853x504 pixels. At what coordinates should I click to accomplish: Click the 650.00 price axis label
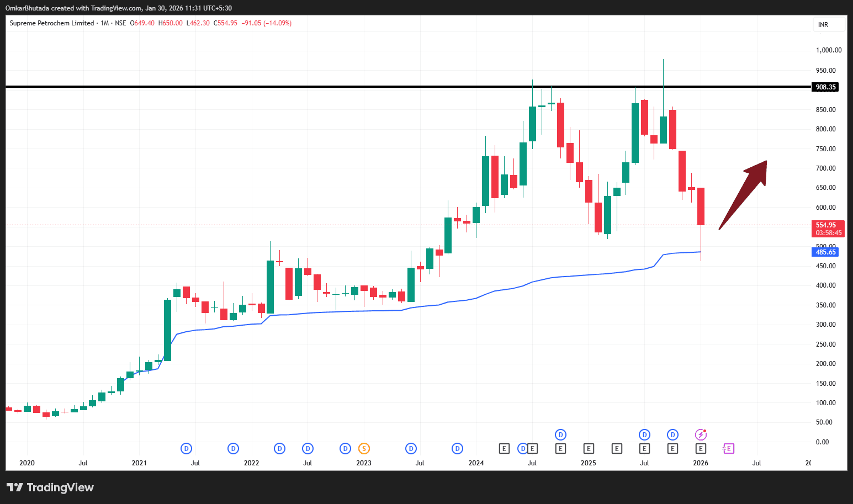pos(826,188)
